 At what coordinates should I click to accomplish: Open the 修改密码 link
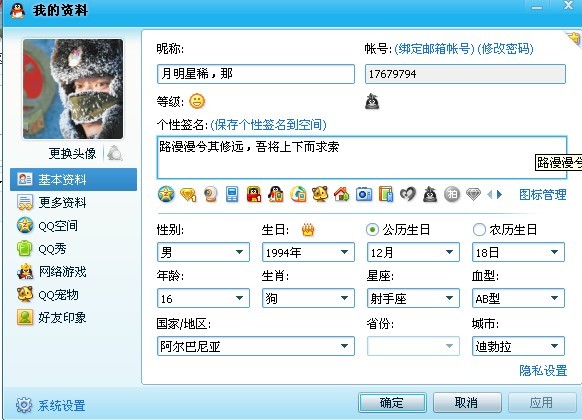tap(506, 49)
